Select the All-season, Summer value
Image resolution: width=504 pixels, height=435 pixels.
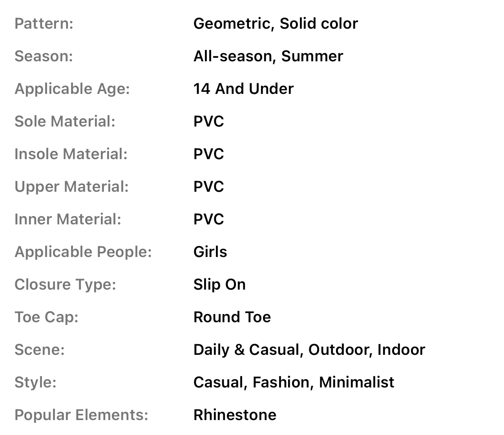pyautogui.click(x=268, y=56)
